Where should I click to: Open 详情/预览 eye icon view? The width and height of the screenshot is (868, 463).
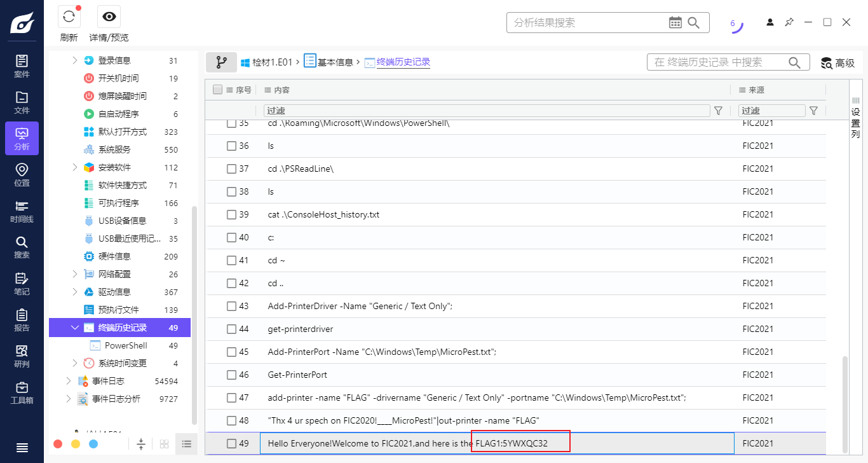point(109,17)
